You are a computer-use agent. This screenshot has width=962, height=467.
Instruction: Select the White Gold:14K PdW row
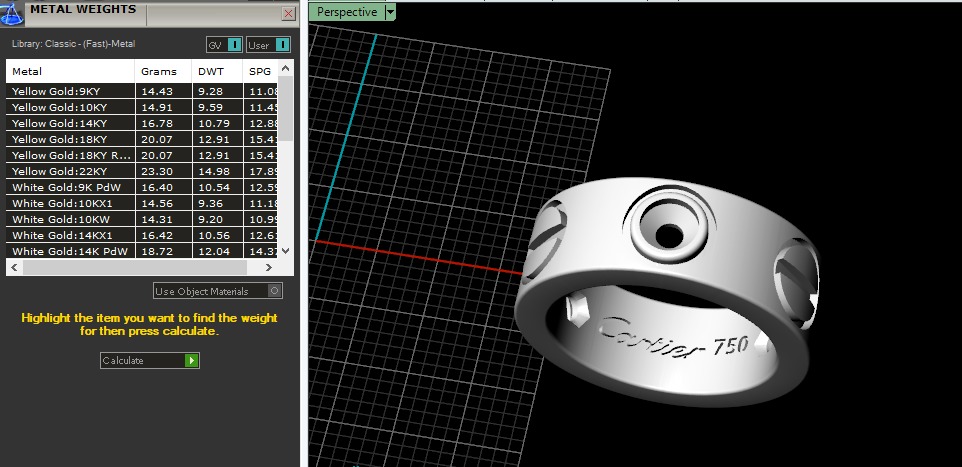[x=142, y=251]
